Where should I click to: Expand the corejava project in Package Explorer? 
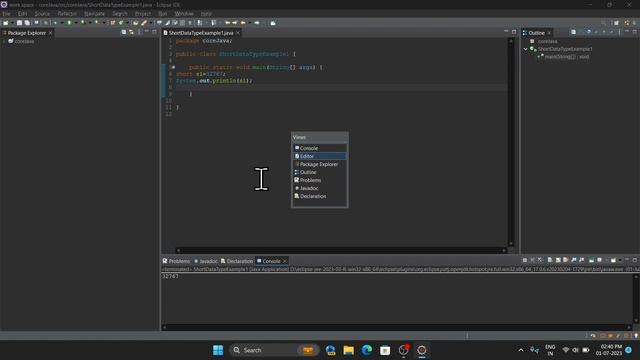coord(4,41)
